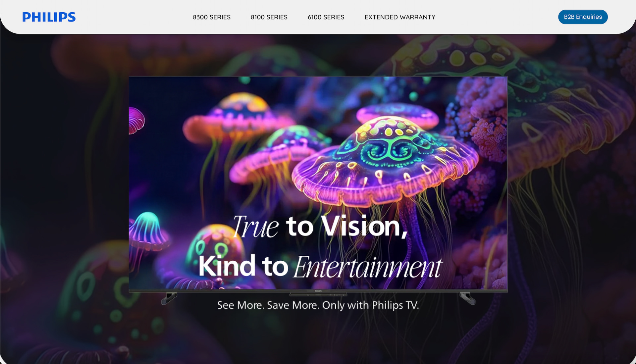This screenshot has height=364, width=636.
Task: Click the italic word "Entertainment" in the headline
Action: (x=368, y=267)
